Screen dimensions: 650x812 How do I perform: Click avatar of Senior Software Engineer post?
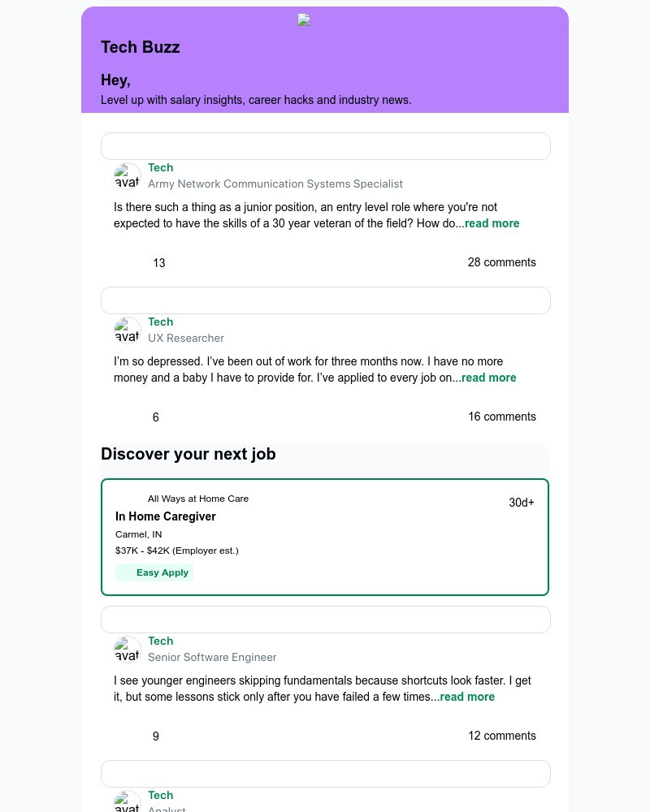pyautogui.click(x=127, y=650)
